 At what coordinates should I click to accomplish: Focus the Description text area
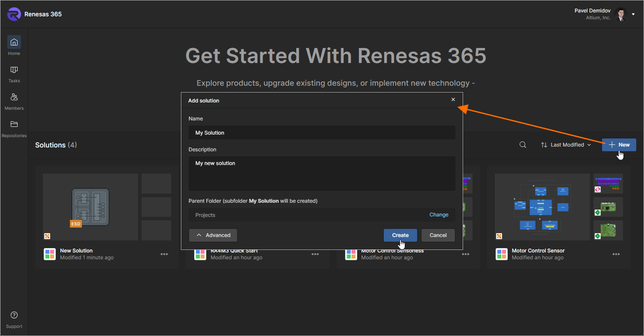coord(322,173)
